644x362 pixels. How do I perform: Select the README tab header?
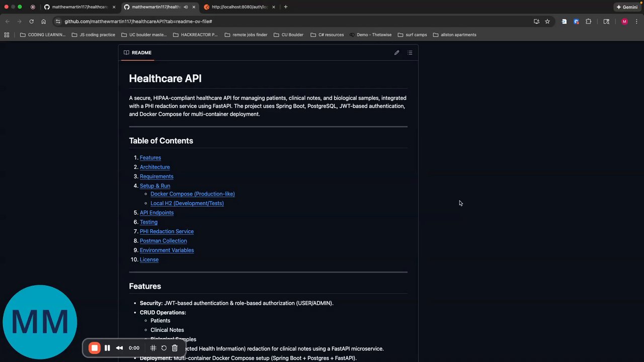(137, 53)
